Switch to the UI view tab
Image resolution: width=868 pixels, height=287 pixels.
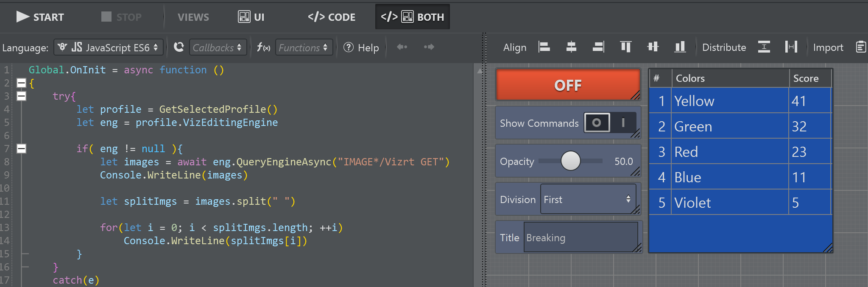pos(251,17)
